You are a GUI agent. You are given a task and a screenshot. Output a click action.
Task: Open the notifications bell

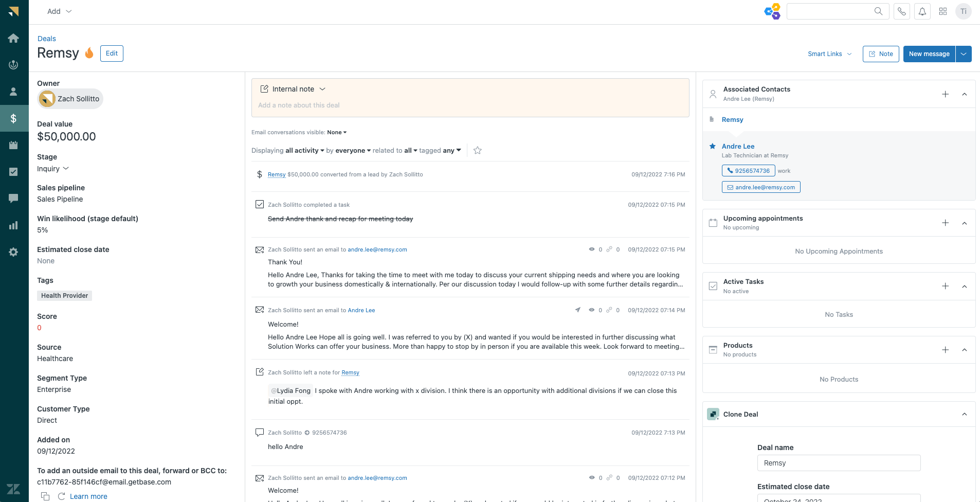[x=922, y=11]
